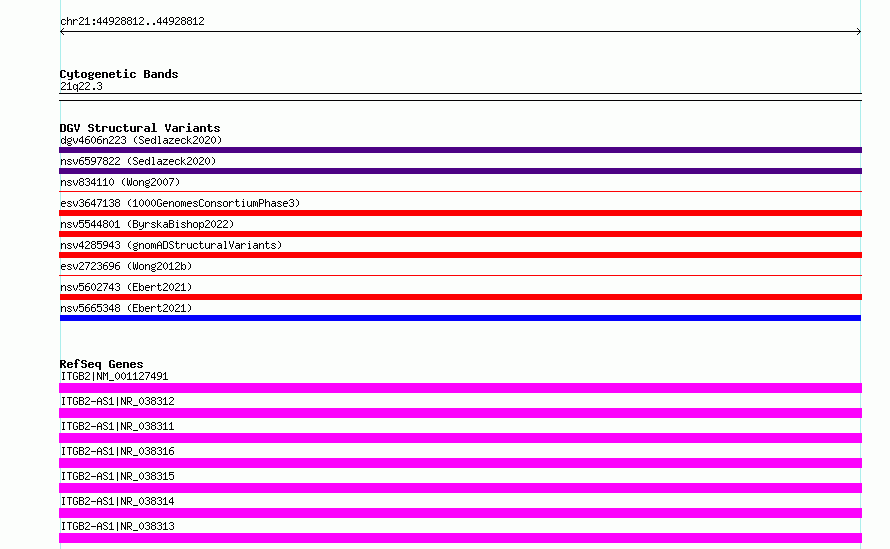
Task: Click the magenta bar under ITGB2-AS1|NR_038311
Action: 460,438
